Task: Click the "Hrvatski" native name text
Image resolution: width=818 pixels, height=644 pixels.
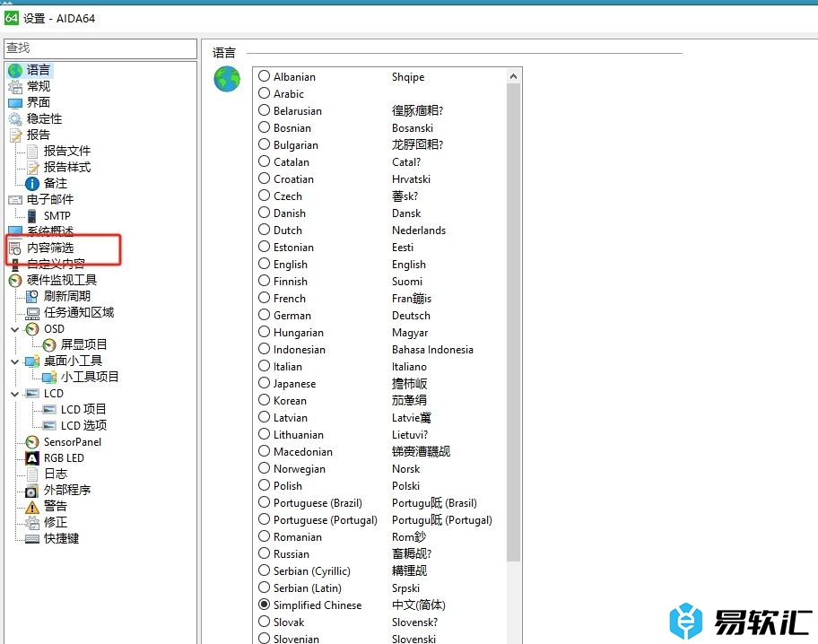Action: click(x=411, y=179)
